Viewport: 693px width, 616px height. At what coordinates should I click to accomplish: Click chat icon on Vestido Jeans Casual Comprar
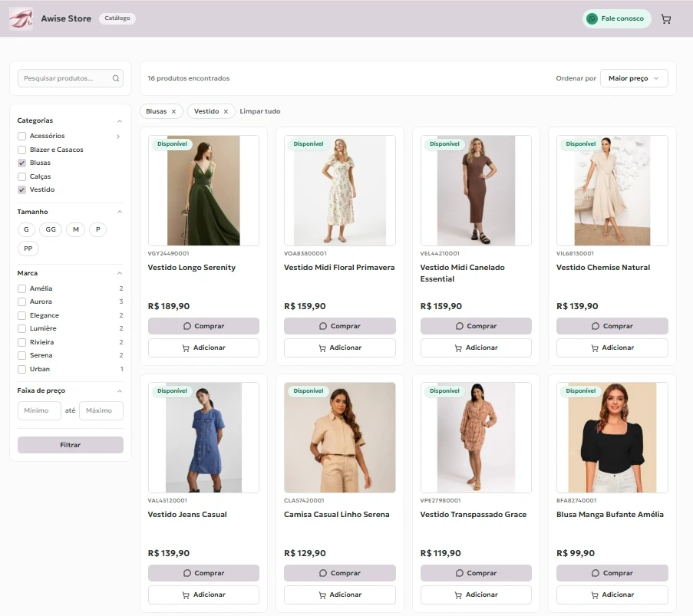[x=187, y=573]
